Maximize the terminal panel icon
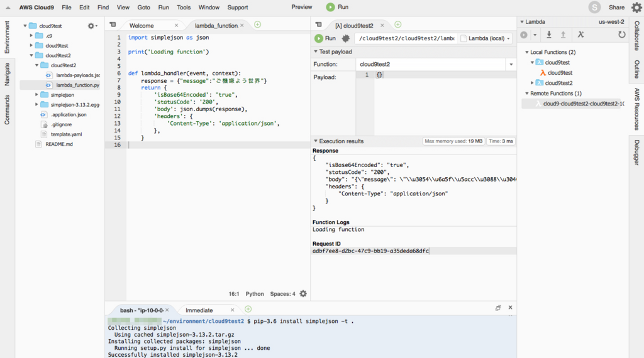 click(498, 308)
